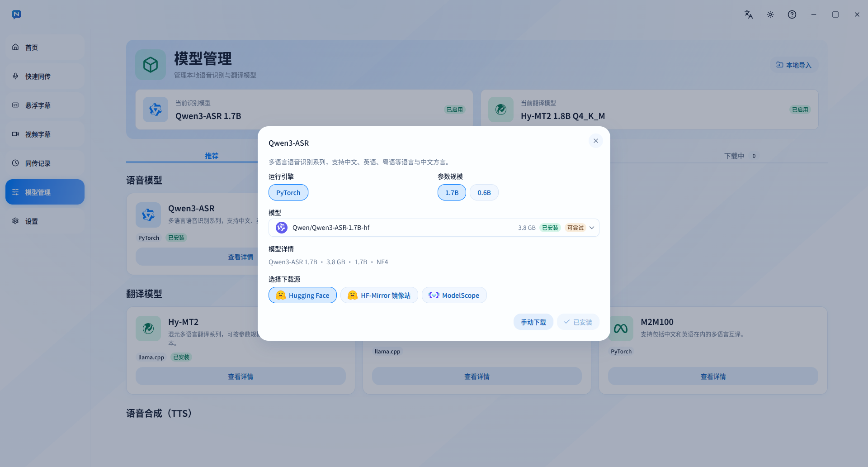Open the help question mark icon
This screenshot has height=467, width=868.
(792, 14)
